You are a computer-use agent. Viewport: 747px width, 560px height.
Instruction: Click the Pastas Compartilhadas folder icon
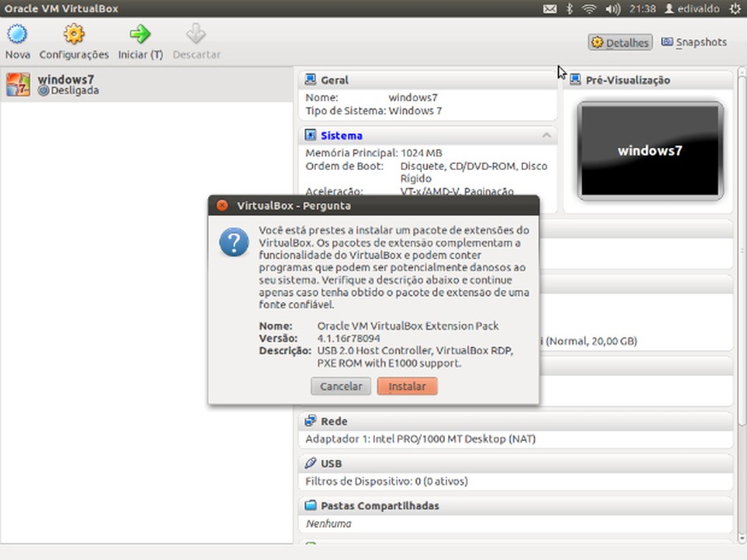point(310,505)
